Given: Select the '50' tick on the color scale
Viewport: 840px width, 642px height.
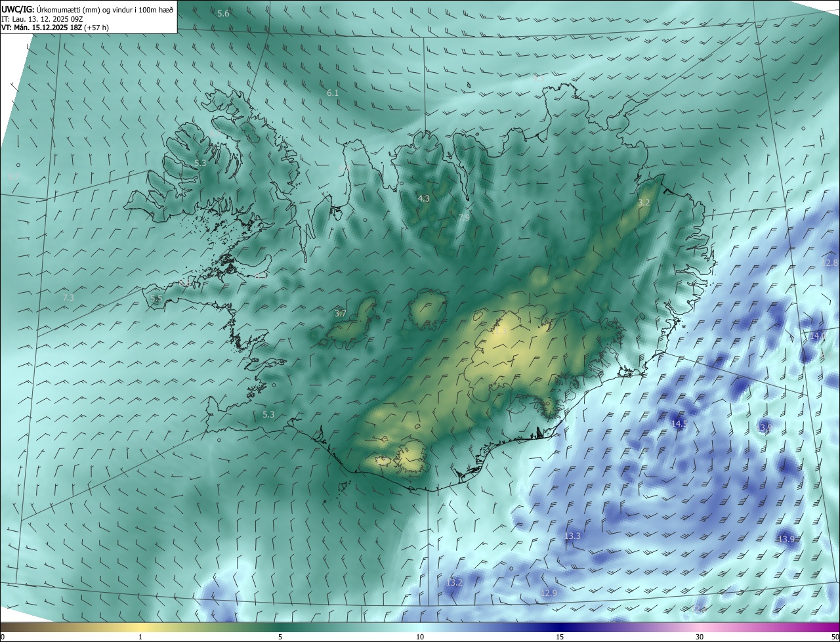Looking at the screenshot, I should pyautogui.click(x=835, y=637).
